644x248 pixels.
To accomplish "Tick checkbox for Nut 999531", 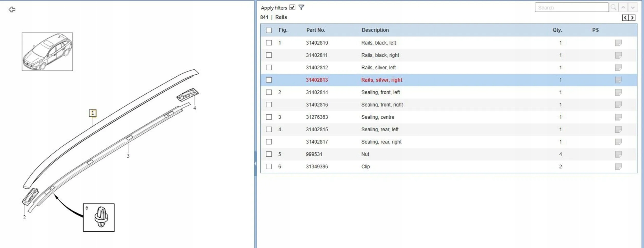I will (x=269, y=154).
